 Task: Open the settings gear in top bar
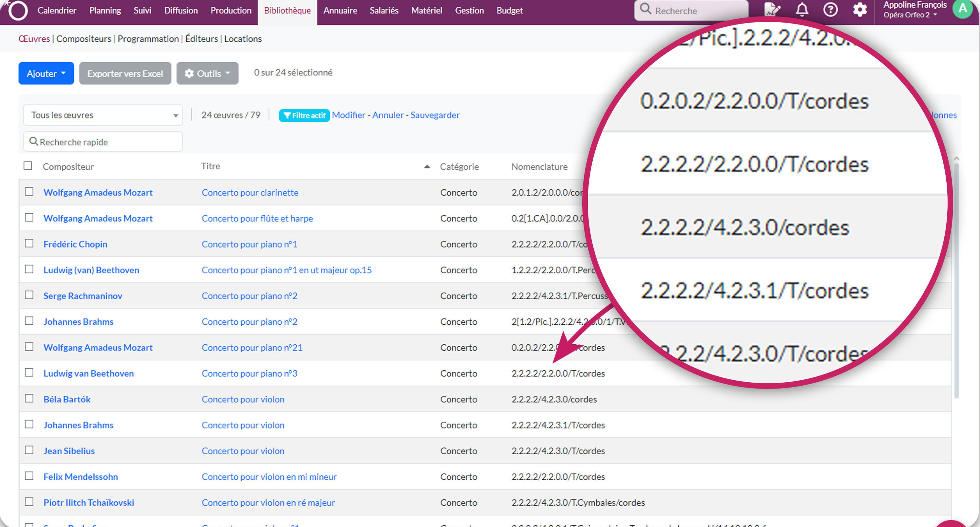(860, 9)
